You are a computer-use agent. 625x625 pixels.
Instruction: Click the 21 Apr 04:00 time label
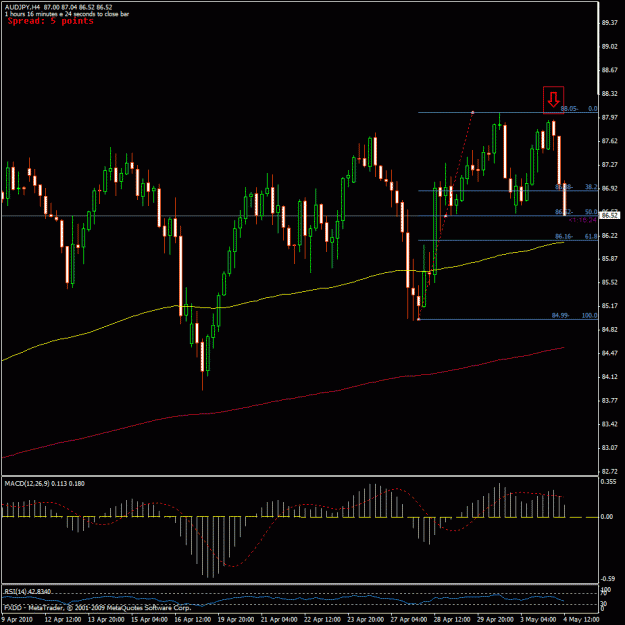coord(279,619)
